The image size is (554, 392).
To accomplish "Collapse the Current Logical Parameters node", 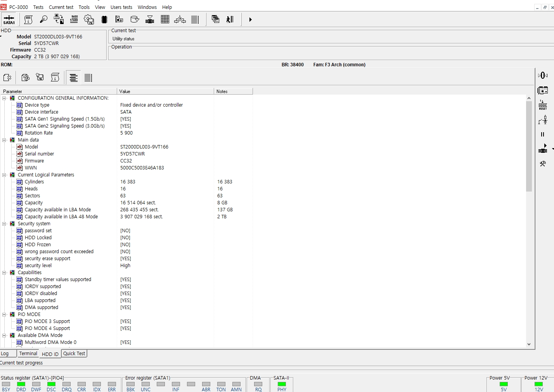I will tap(4, 175).
